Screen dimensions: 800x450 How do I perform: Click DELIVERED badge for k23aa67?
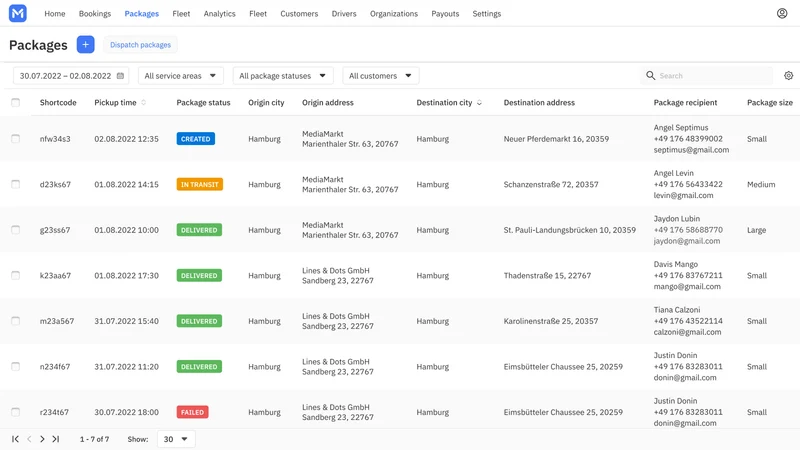click(199, 276)
